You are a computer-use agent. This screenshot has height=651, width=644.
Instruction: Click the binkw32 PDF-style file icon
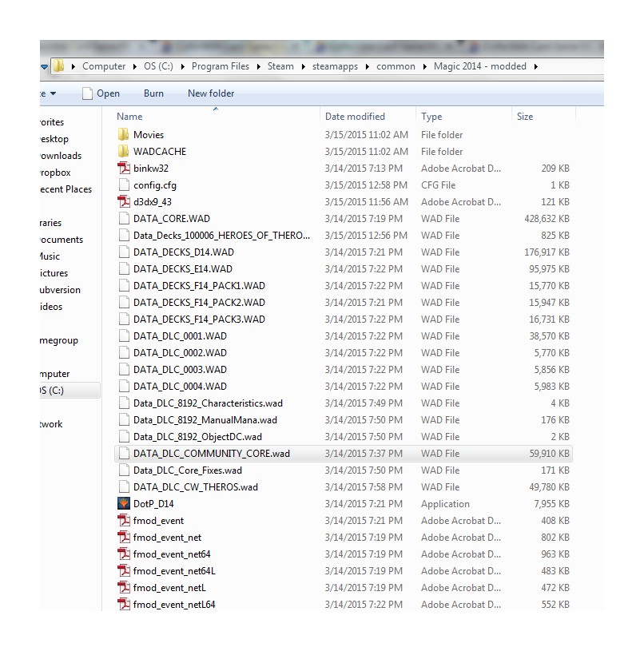(x=123, y=169)
